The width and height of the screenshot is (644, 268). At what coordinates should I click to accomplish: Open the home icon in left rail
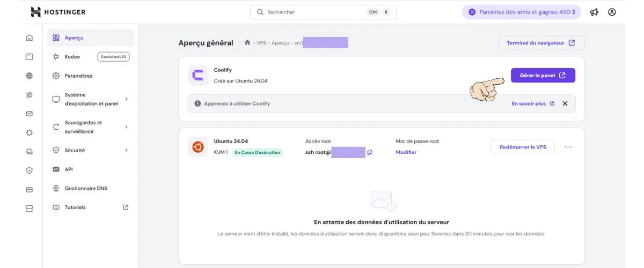point(29,38)
